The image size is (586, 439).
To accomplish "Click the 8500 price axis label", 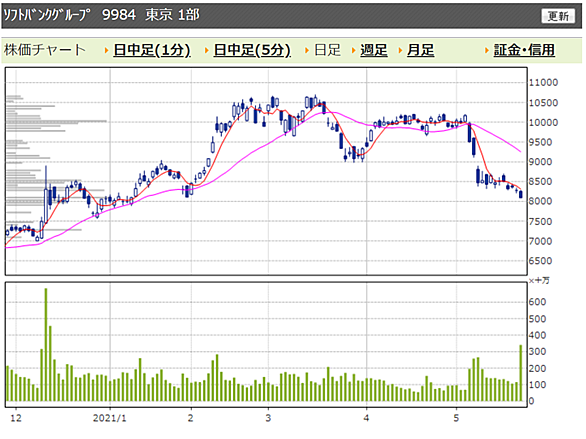I will click(x=540, y=182).
